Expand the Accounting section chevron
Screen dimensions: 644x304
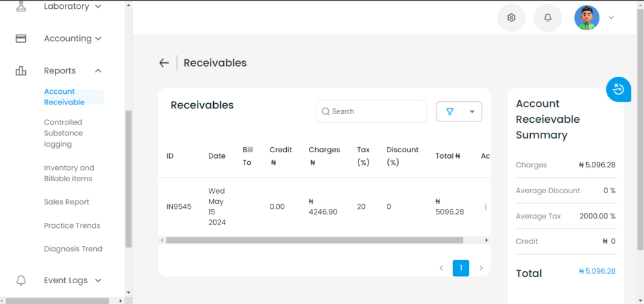click(x=97, y=38)
